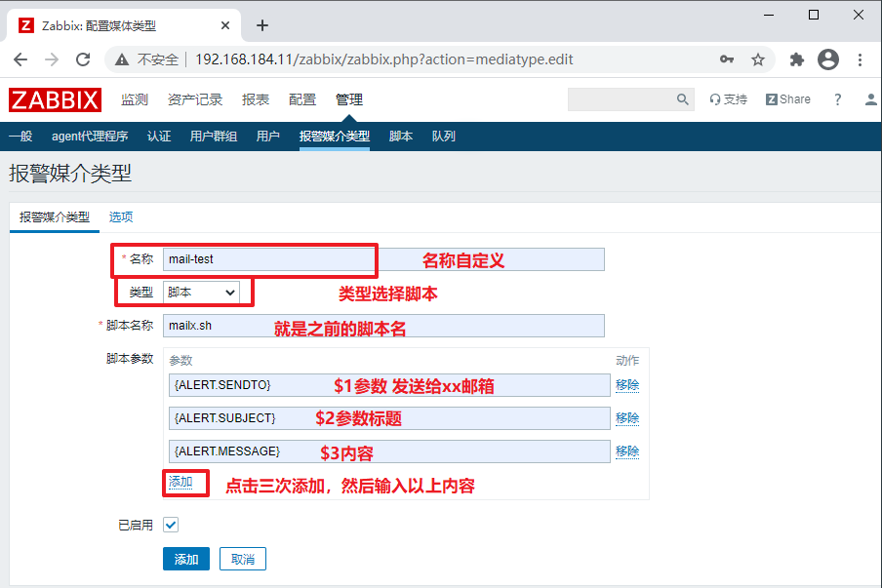Screen dimensions: 882x588
Task: Click the 参数 column header
Action: point(180,361)
